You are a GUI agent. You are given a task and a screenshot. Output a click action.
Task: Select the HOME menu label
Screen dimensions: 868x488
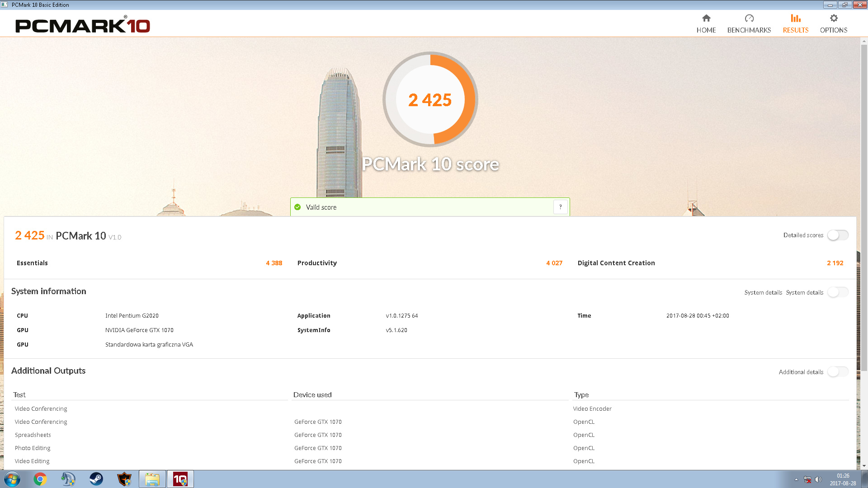pos(706,30)
